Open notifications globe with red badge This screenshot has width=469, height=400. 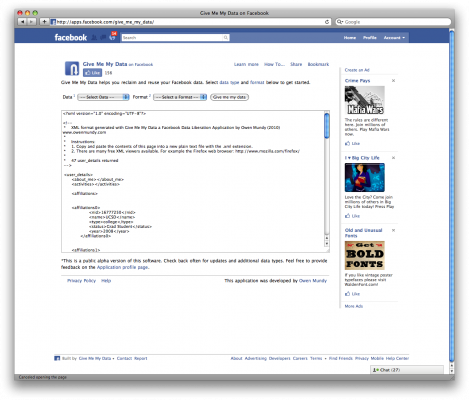[113, 37]
